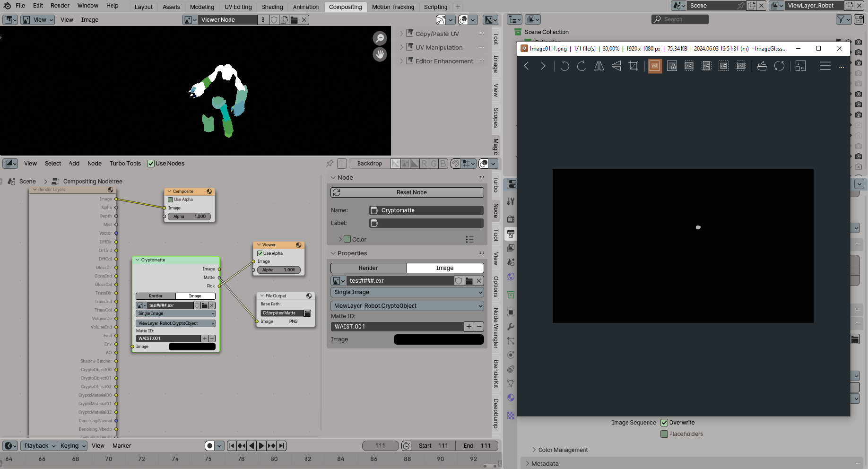Open the Keying dropdown in the timeline
Viewport: 868px width, 469px height.
click(x=73, y=446)
